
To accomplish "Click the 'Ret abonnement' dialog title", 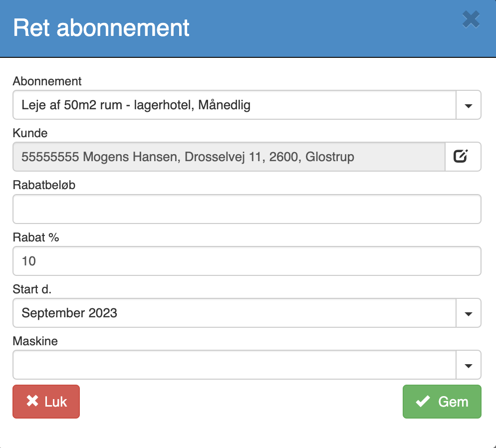I will 101,28.
